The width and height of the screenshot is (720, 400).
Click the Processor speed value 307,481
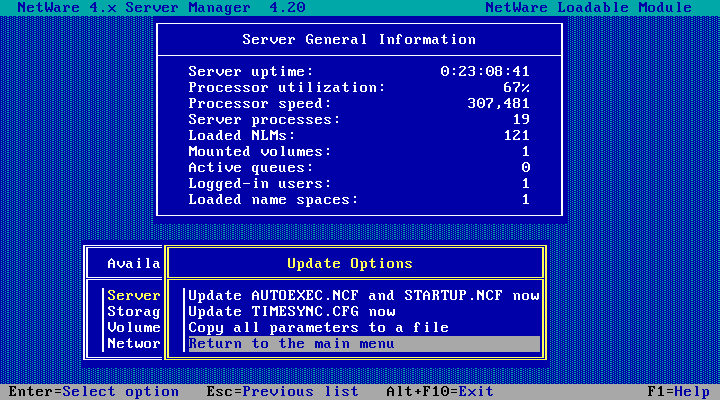point(498,103)
